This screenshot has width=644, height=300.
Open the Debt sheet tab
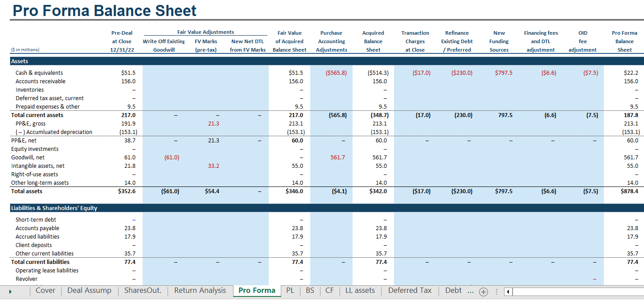coord(453,291)
